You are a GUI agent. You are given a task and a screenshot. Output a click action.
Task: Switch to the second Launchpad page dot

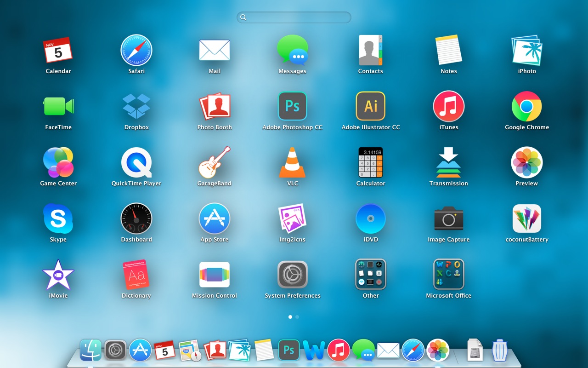(297, 317)
